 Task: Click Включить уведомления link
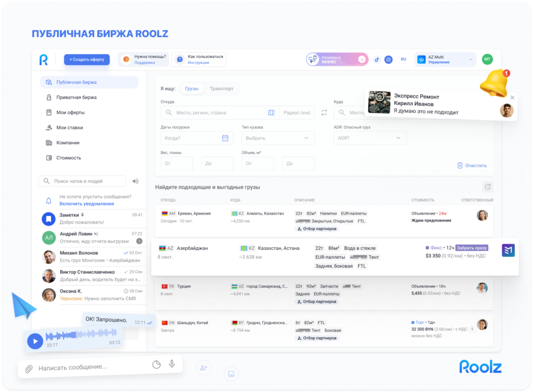pyautogui.click(x=87, y=204)
